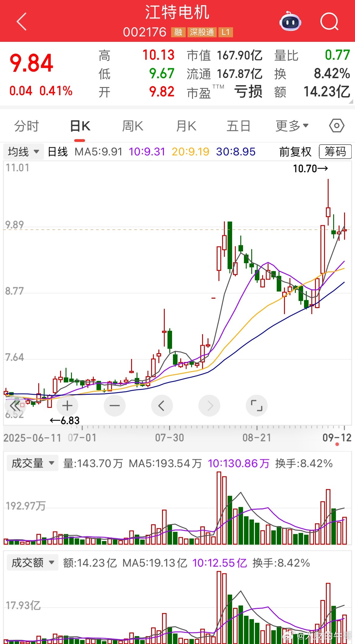Tap the 深股通 badge
This screenshot has height=644, width=355.
(202, 32)
